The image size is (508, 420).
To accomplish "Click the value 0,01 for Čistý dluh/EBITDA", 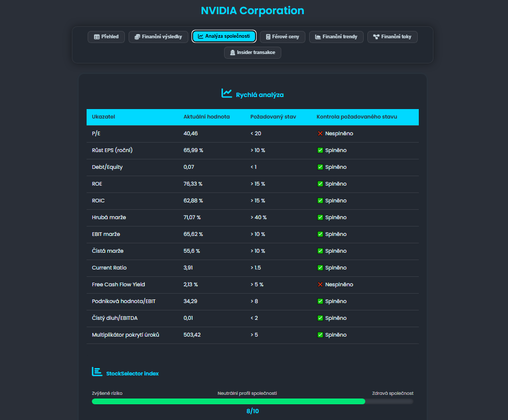I will click(x=188, y=318).
